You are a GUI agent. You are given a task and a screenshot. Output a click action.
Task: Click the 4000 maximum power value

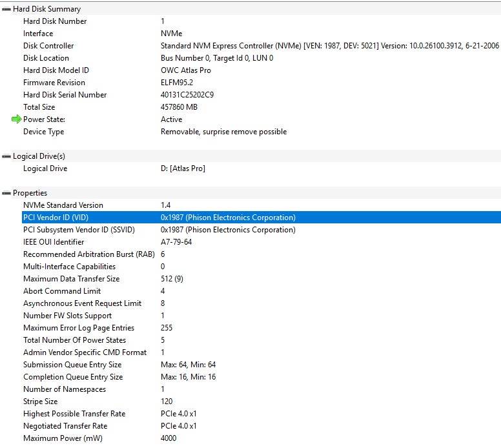[169, 438]
